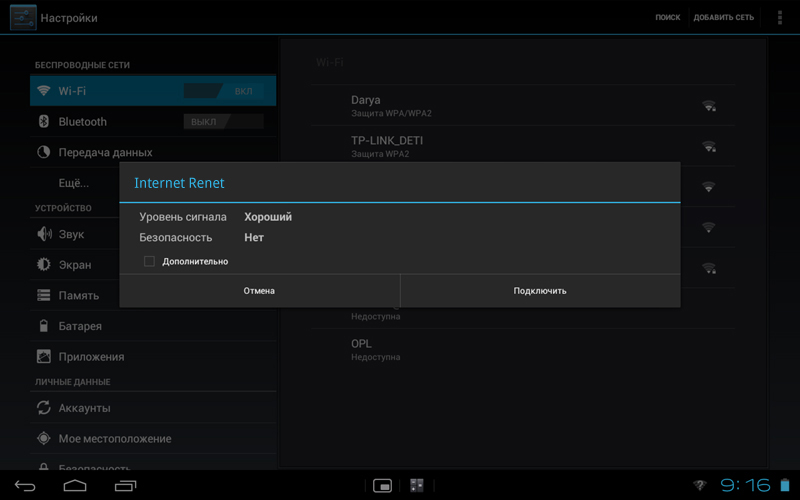Screen dimensions: 800x500
Task: Open Передача данных data usage
Action: tap(153, 152)
